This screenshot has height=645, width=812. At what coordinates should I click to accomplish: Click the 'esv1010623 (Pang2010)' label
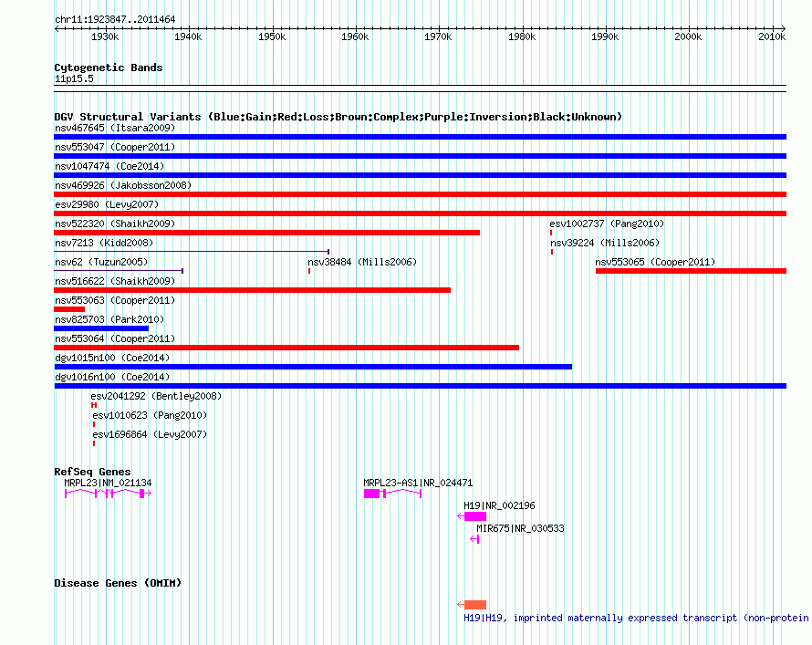(150, 415)
